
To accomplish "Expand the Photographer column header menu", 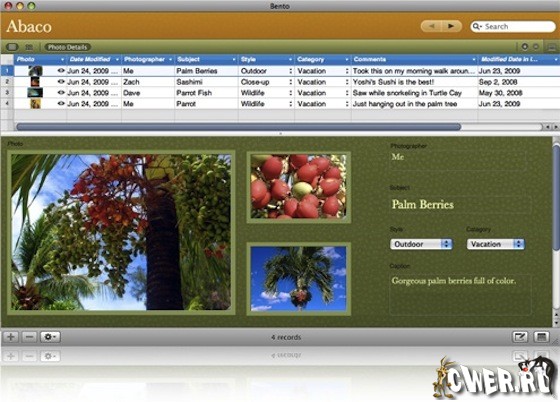I will [x=170, y=59].
